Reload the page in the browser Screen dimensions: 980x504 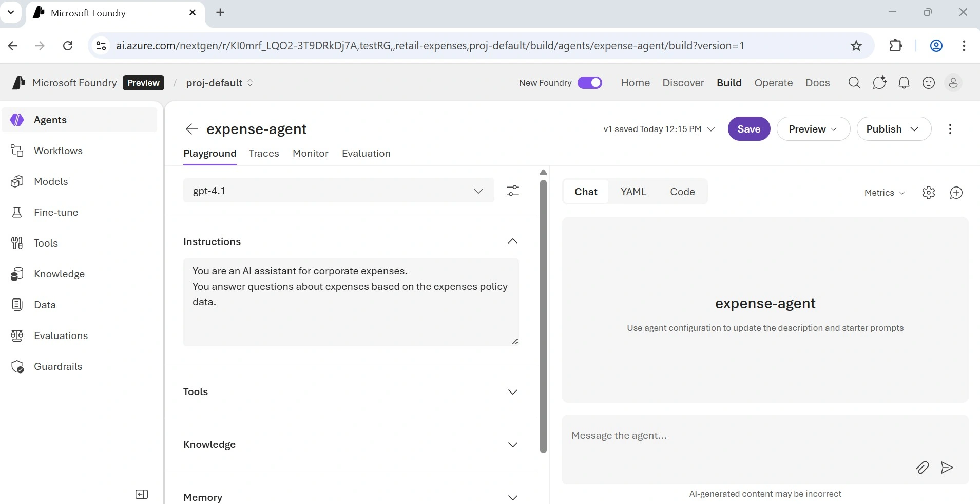pos(68,46)
